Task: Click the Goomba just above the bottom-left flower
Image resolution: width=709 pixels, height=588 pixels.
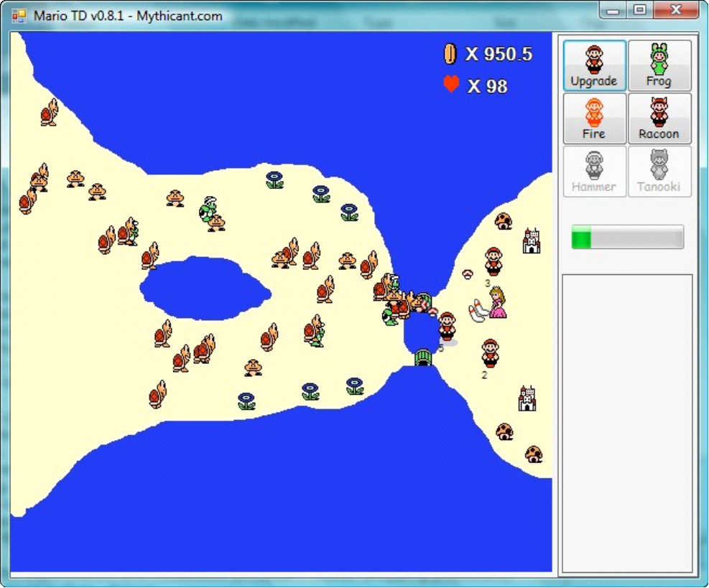Action: coord(253,368)
